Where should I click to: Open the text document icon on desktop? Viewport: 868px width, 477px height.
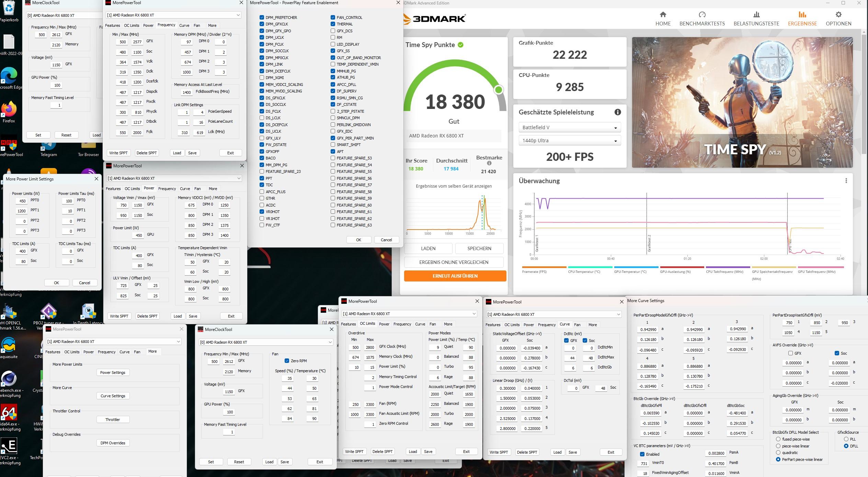tap(9, 42)
